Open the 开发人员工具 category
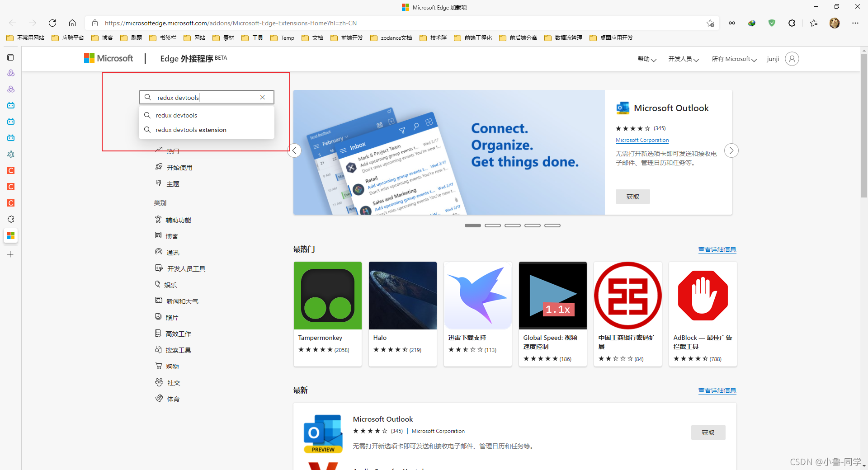The height and width of the screenshot is (470, 868). pos(180,269)
